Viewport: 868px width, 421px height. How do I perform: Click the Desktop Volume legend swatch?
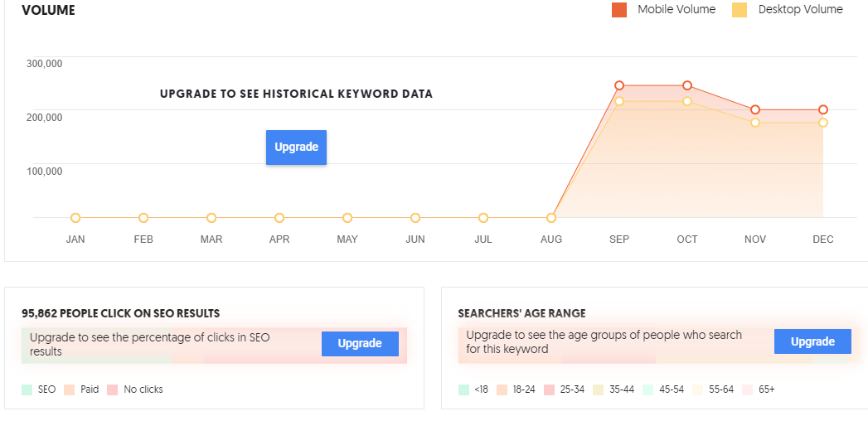[739, 10]
